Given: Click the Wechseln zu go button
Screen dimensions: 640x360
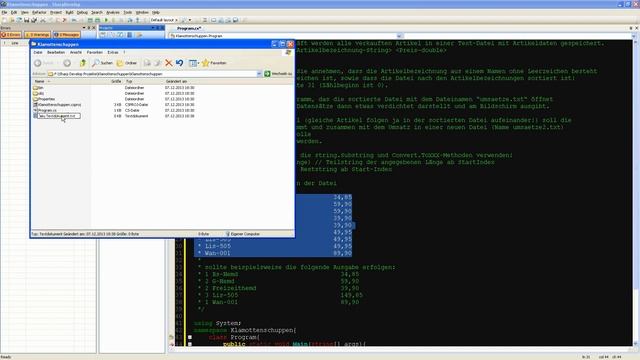Looking at the screenshot, I should click(x=278, y=74).
